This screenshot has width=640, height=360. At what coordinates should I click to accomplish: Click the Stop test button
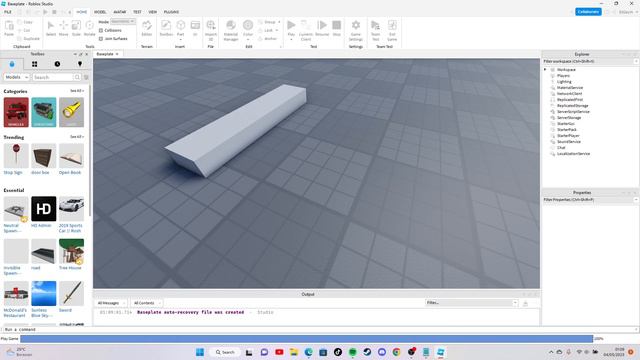click(x=336, y=28)
